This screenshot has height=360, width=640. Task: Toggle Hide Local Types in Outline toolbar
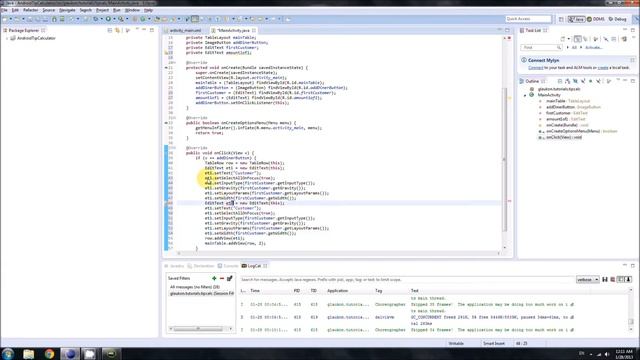tap(598, 81)
